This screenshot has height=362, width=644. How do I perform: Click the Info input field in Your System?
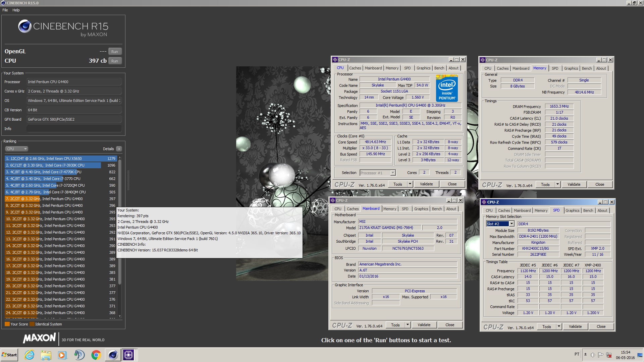coord(74,129)
